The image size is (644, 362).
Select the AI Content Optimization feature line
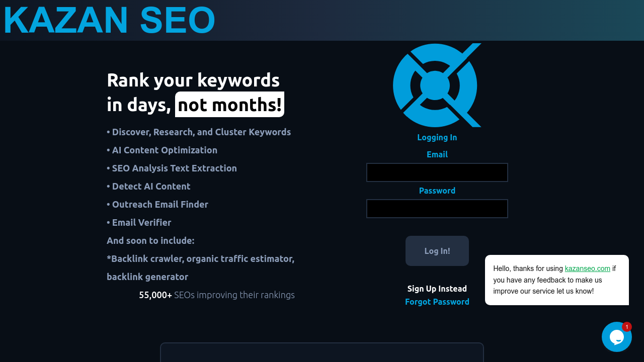click(162, 150)
